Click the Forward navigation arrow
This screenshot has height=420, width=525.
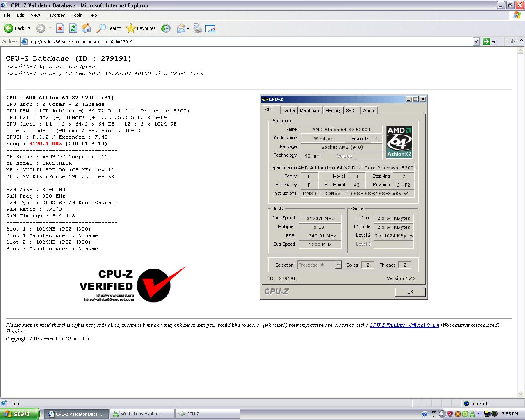(x=40, y=28)
